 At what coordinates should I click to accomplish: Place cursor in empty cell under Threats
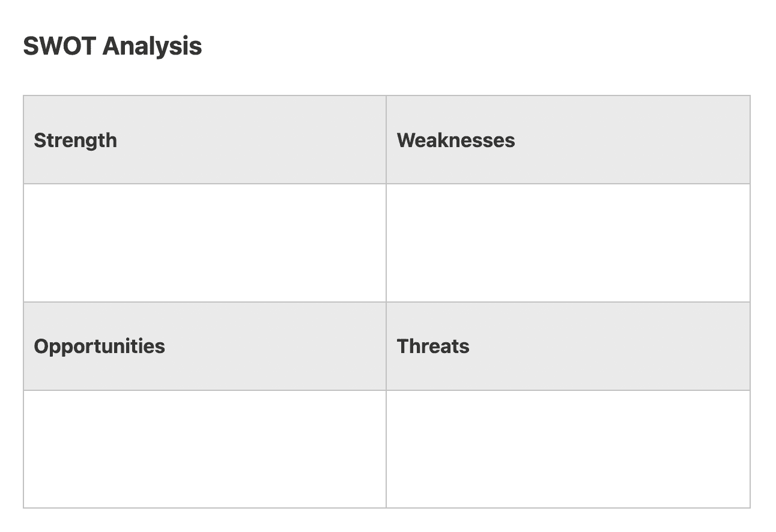click(568, 449)
